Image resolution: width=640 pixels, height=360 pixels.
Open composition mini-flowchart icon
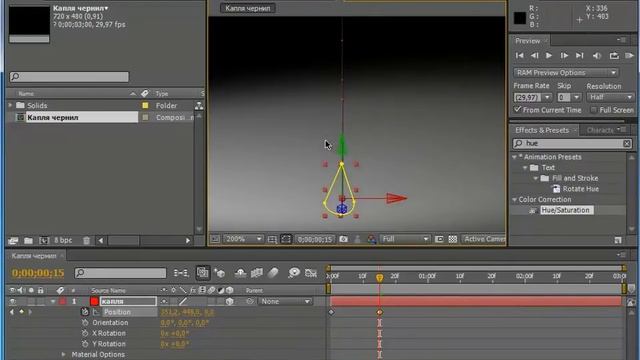(x=181, y=273)
